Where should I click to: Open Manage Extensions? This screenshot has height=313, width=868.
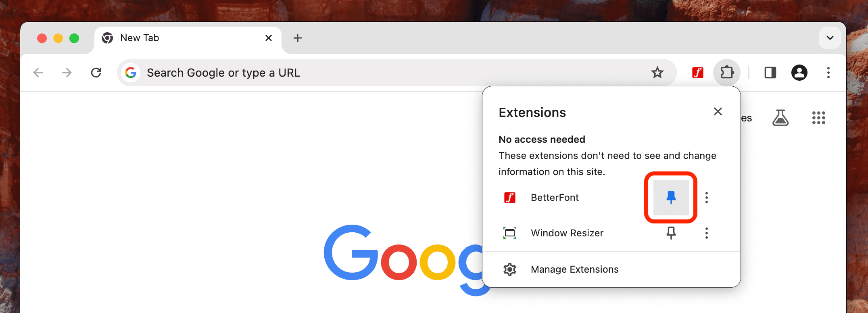(611, 269)
